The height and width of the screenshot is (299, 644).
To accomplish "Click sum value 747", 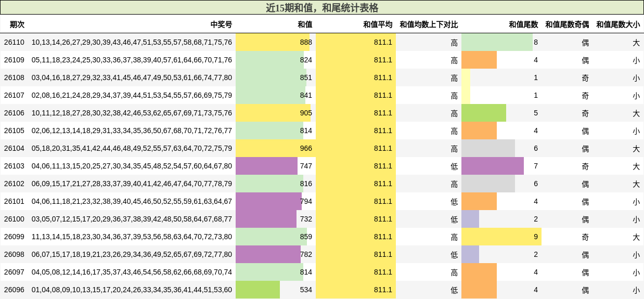I will (306, 166).
